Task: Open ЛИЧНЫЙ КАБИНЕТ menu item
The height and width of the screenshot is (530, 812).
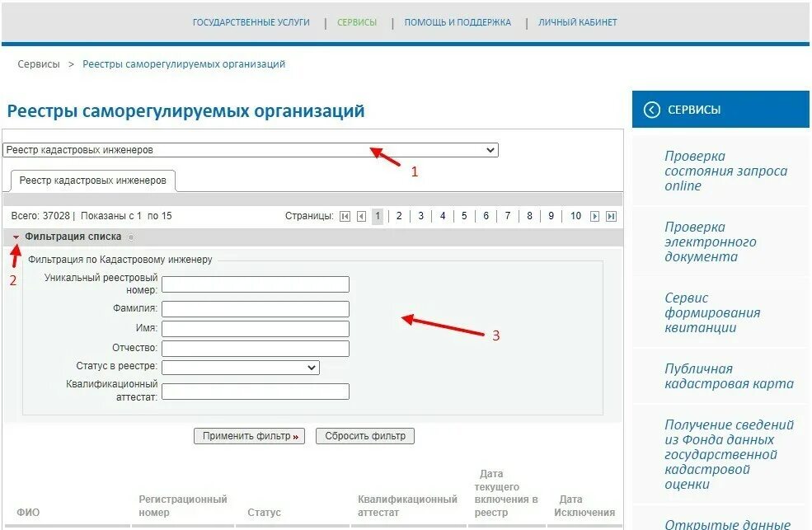Action: [577, 22]
